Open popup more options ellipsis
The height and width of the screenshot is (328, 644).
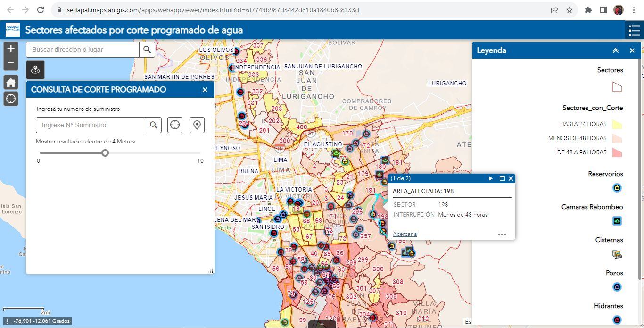[502, 234]
